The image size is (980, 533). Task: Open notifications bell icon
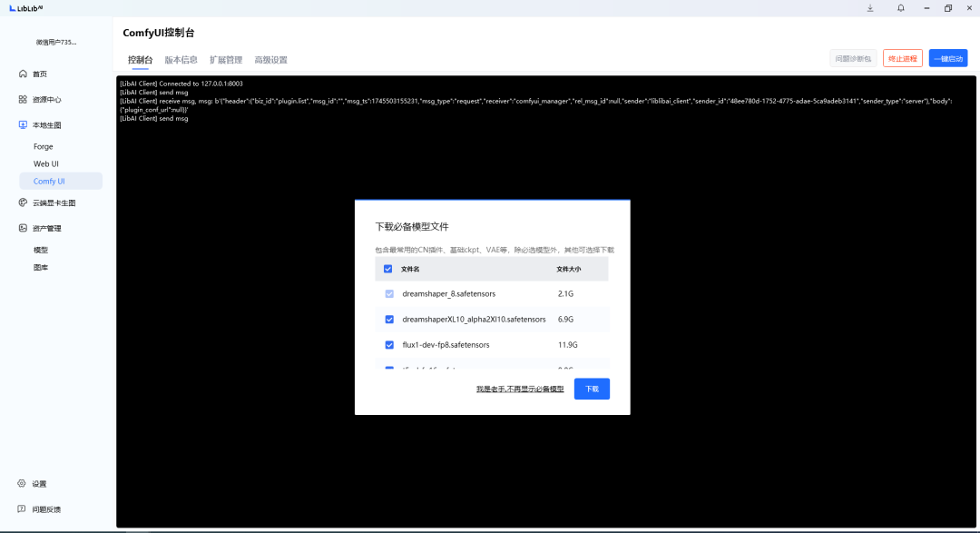901,8
